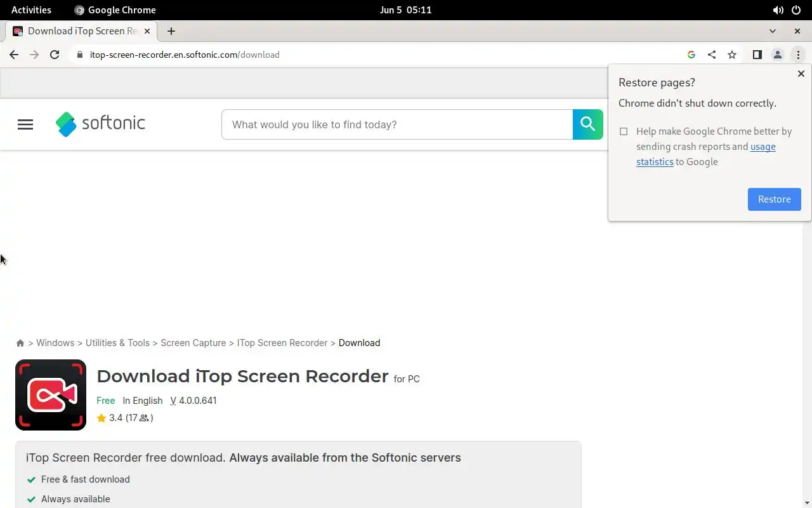The width and height of the screenshot is (812, 508).
Task: Click the home breadcrumb icon
Action: [20, 343]
